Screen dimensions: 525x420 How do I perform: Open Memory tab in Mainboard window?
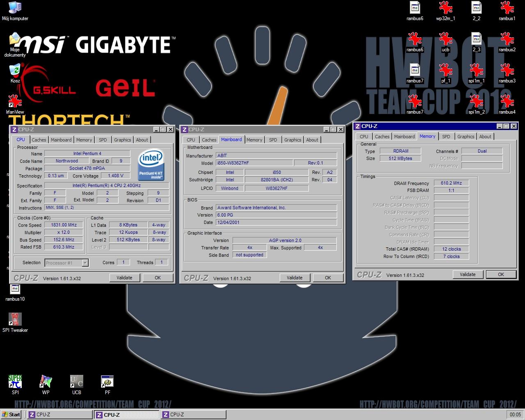pyautogui.click(x=254, y=140)
